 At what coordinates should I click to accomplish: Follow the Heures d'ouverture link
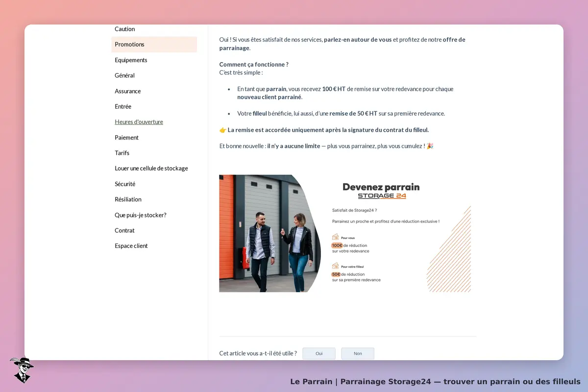point(139,122)
